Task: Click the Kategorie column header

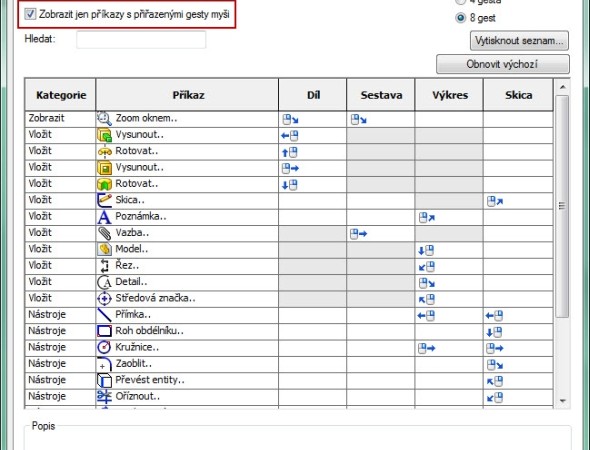Action: (61, 95)
